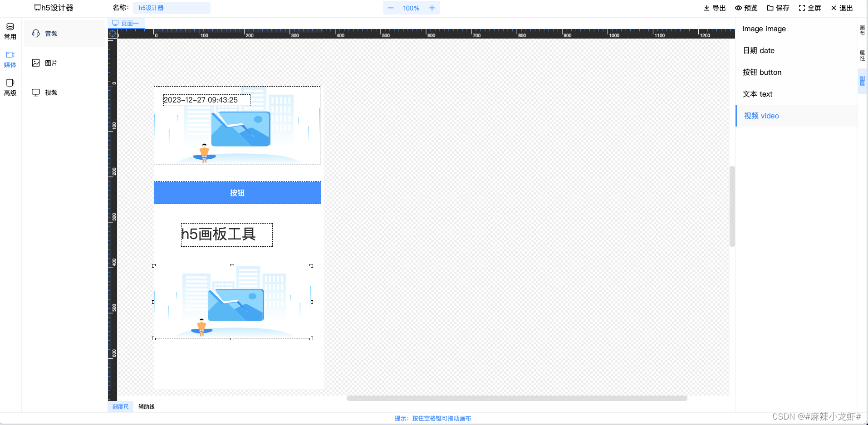The image size is (868, 425).
Task: Select the 按钮 button layer
Action: click(x=796, y=72)
